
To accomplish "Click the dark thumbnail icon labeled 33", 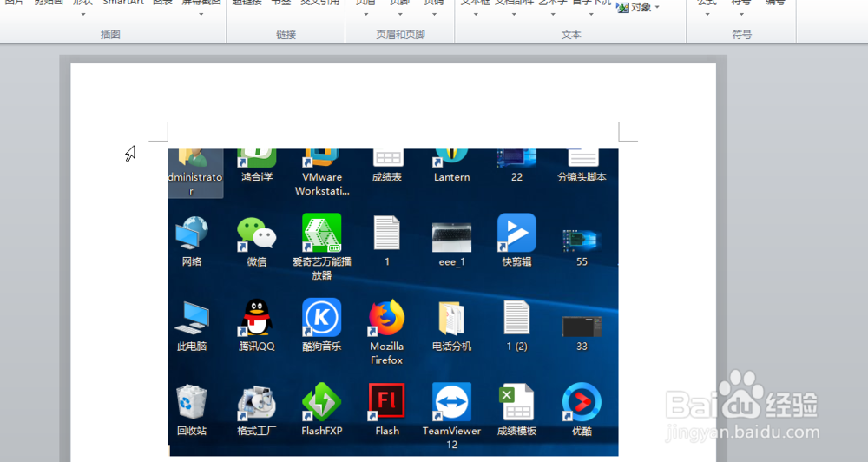I will [582, 327].
